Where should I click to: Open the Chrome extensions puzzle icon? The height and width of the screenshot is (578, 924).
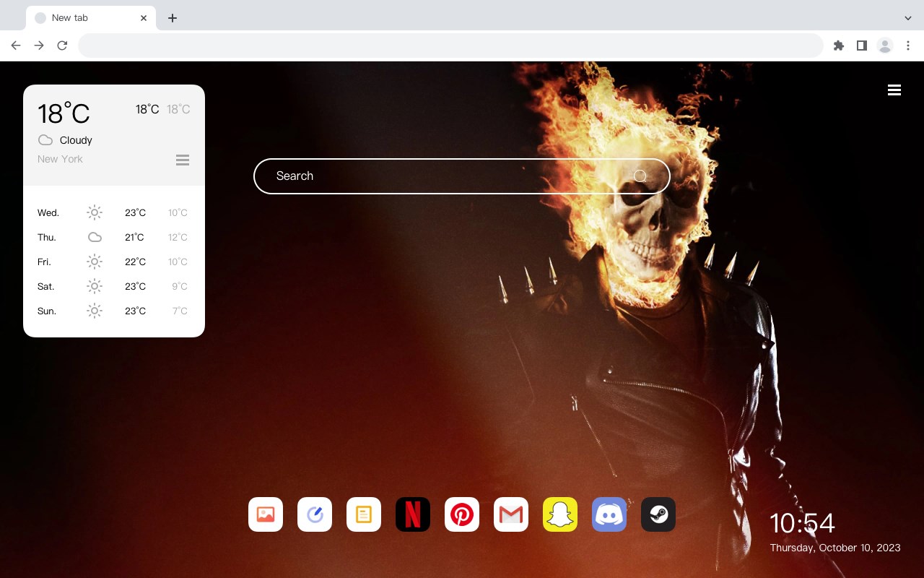[838, 46]
